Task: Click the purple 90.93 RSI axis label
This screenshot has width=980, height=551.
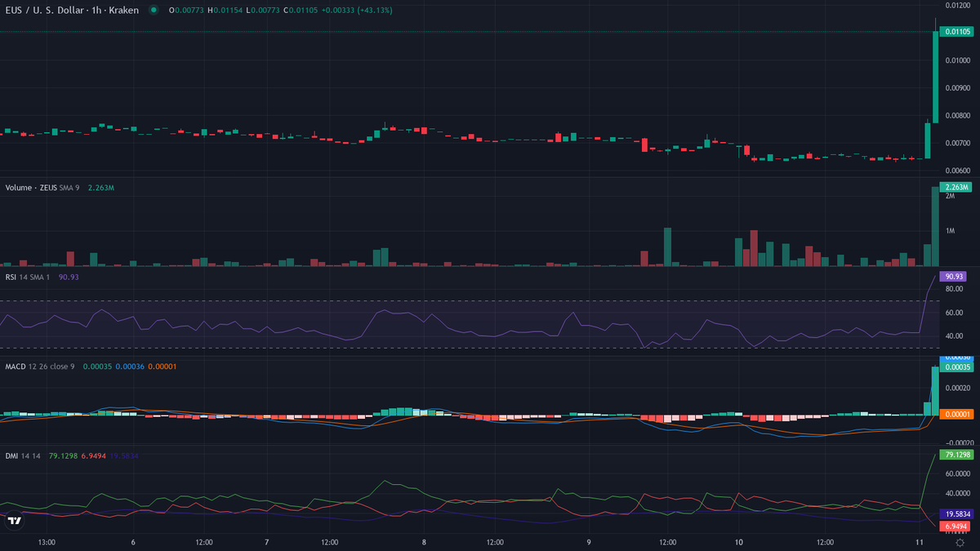Action: tap(954, 276)
